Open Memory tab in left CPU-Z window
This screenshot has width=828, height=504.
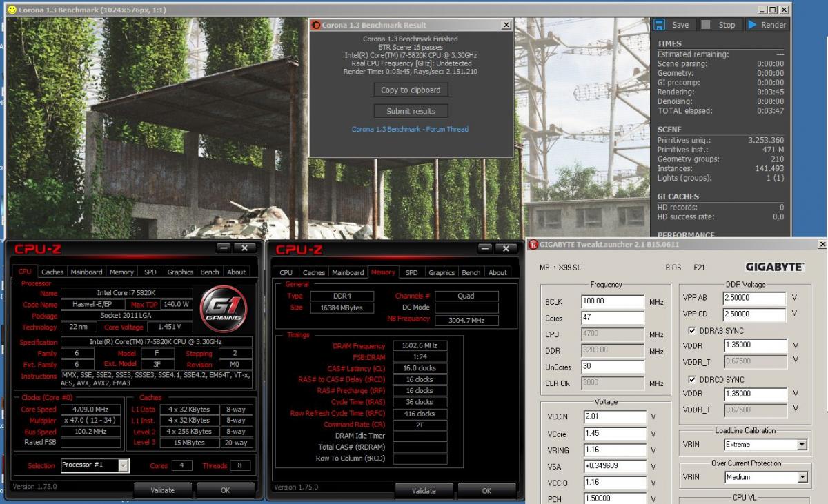121,272
